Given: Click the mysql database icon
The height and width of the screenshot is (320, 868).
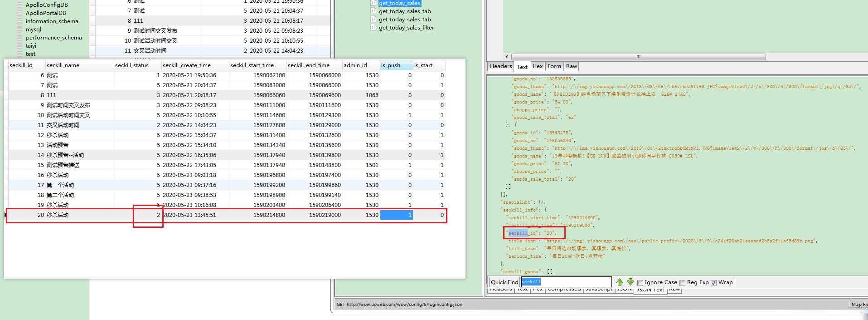Looking at the screenshot, I should [19, 30].
